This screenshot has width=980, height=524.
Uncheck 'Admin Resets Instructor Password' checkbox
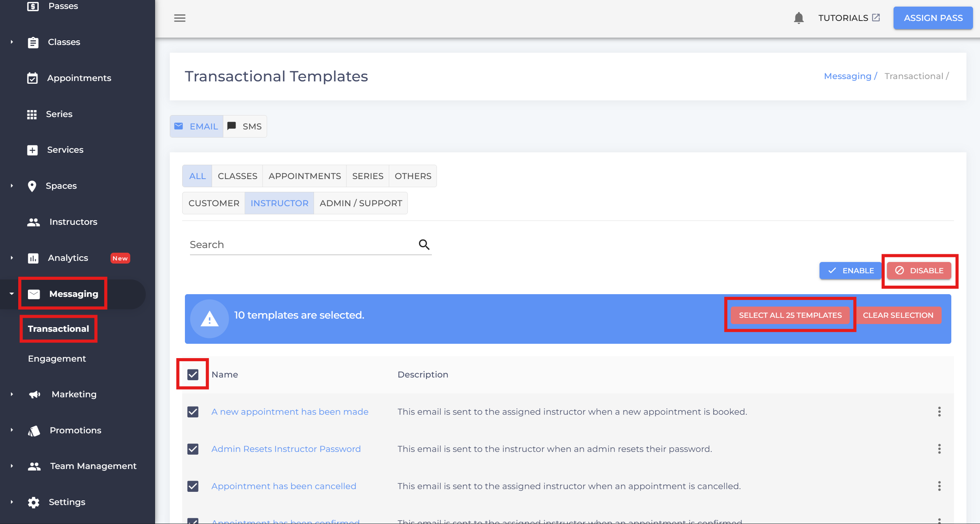tap(193, 449)
